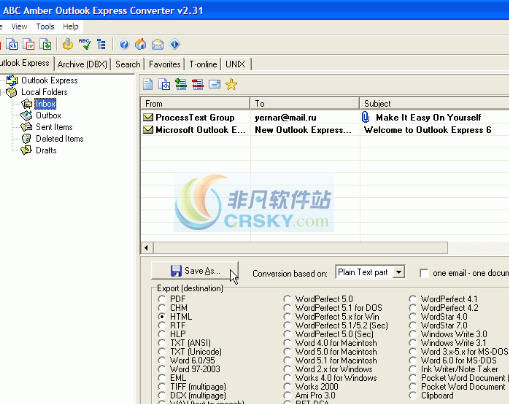509x404 pixels.
Task: Select WordStar 7.0 export option
Action: pyautogui.click(x=413, y=325)
